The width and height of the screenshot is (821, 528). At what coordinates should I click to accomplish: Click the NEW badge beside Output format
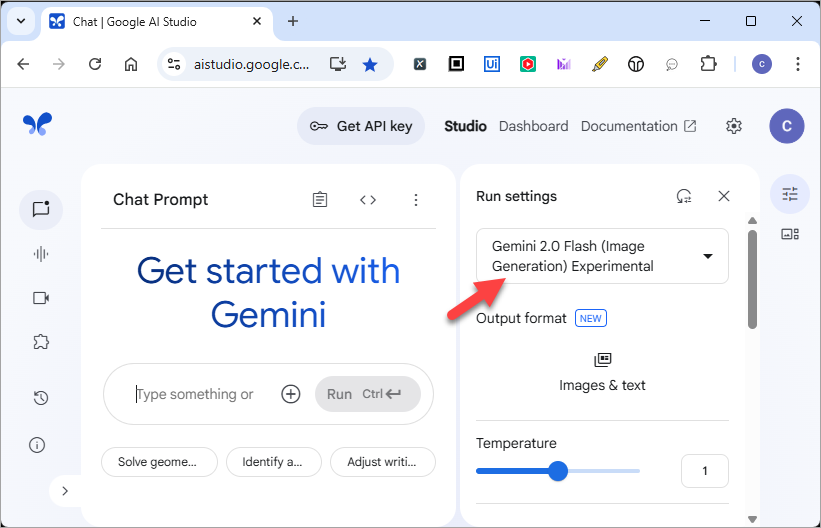point(591,318)
